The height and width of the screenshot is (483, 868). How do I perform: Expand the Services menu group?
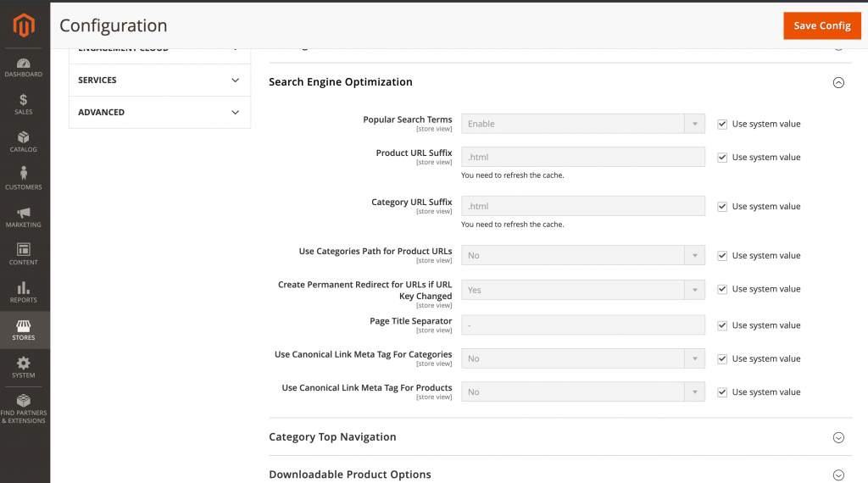pos(159,80)
